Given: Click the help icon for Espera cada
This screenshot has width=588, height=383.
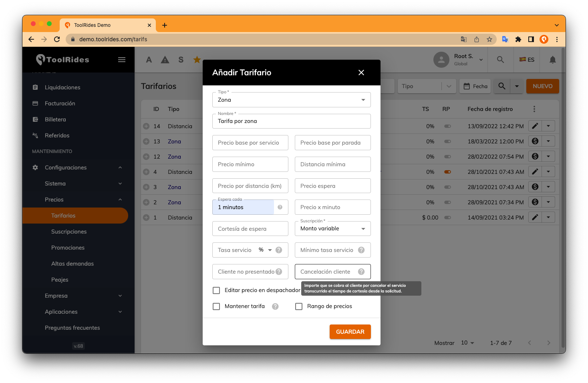Looking at the screenshot, I should 280,207.
